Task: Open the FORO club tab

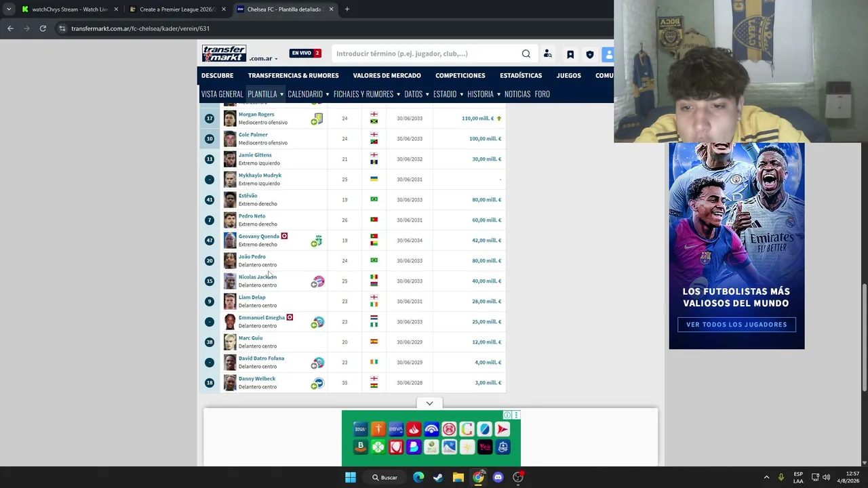Action: (542, 94)
